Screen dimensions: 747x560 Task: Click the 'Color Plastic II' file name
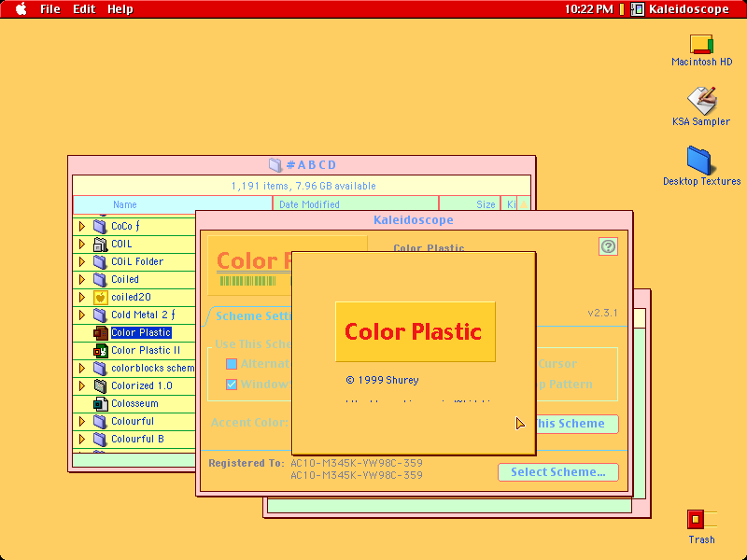(146, 351)
